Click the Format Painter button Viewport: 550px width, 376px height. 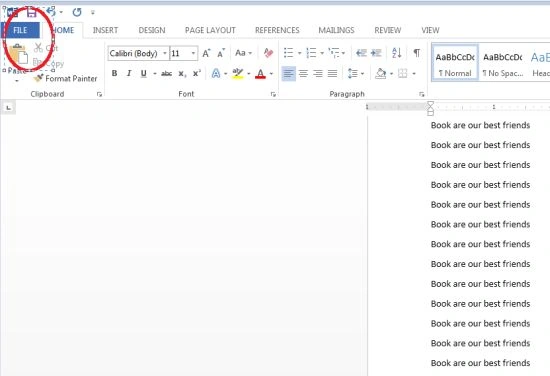point(66,78)
